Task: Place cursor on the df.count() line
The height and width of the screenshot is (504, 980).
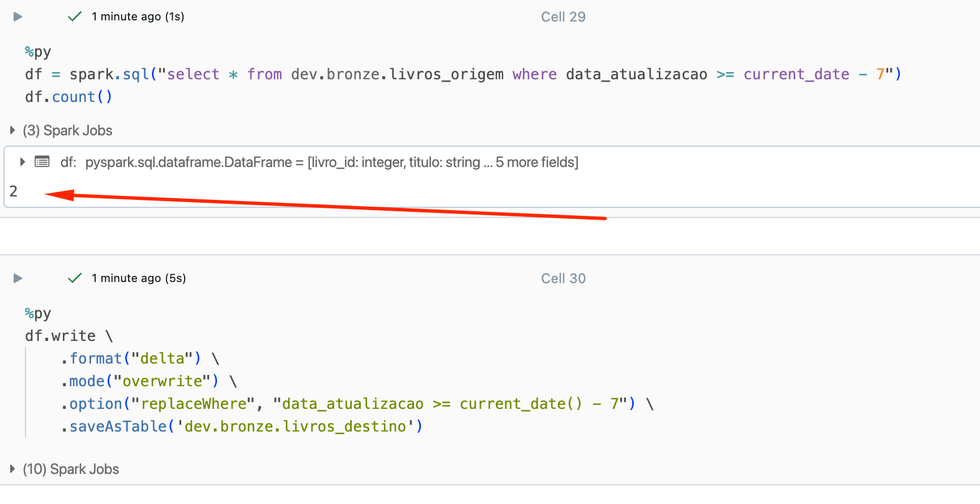Action: coord(69,97)
